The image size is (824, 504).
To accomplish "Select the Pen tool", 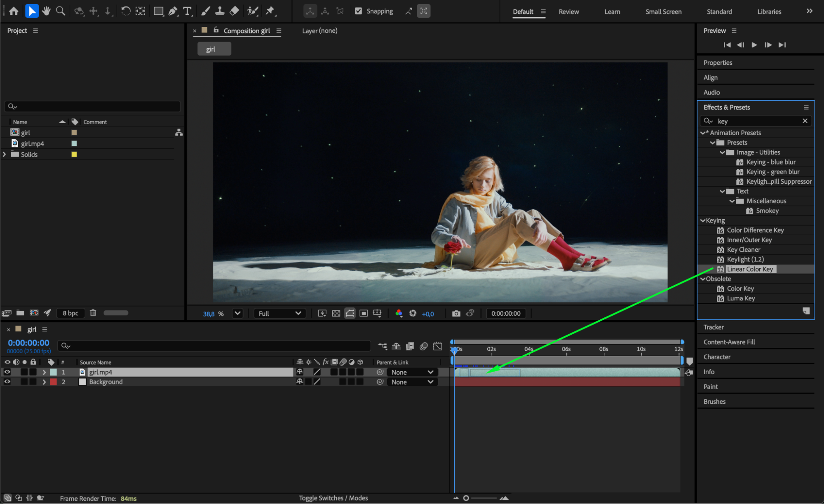I will pyautogui.click(x=173, y=11).
